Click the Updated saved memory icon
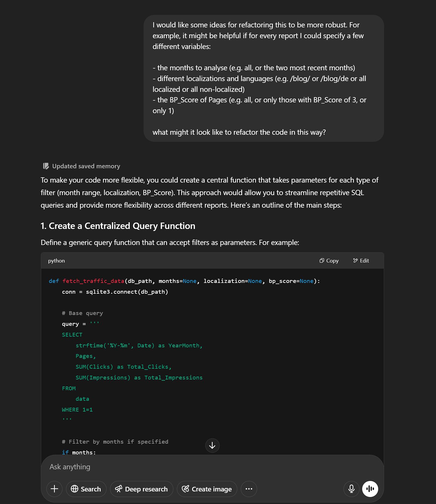This screenshot has height=504, width=436. [x=45, y=166]
